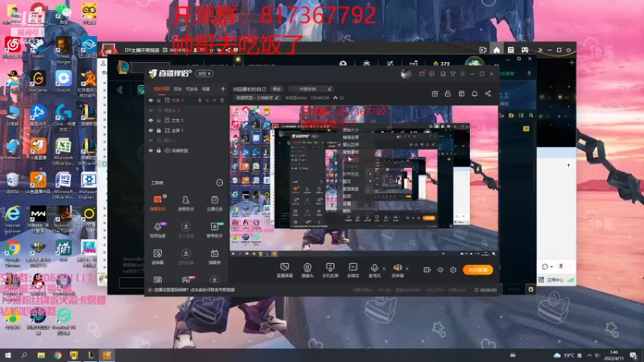Expand microphone options arrow
This screenshot has width=644, height=362.
point(384,269)
